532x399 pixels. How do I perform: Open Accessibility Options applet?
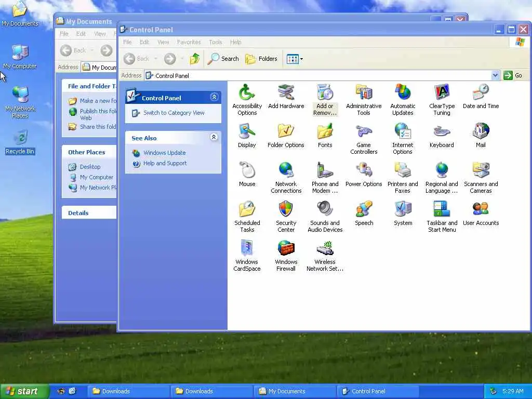[x=247, y=100]
